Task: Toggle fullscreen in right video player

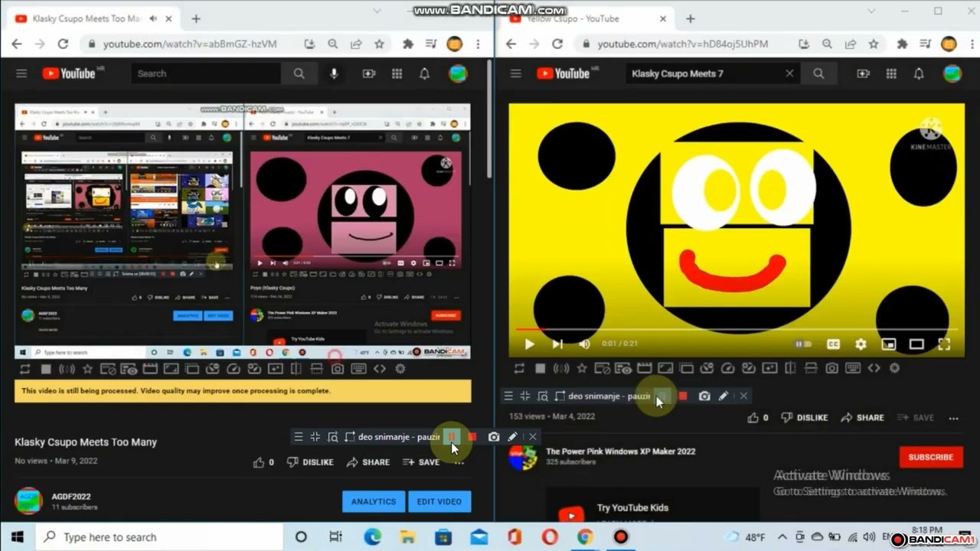Action: coord(944,344)
